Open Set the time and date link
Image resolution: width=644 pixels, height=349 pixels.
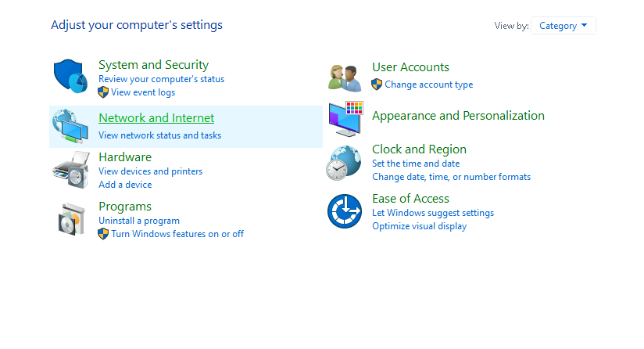coord(416,164)
